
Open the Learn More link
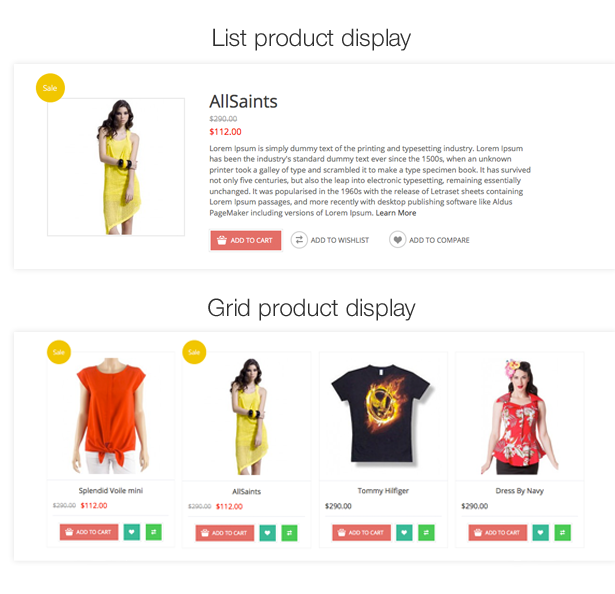[x=396, y=213]
